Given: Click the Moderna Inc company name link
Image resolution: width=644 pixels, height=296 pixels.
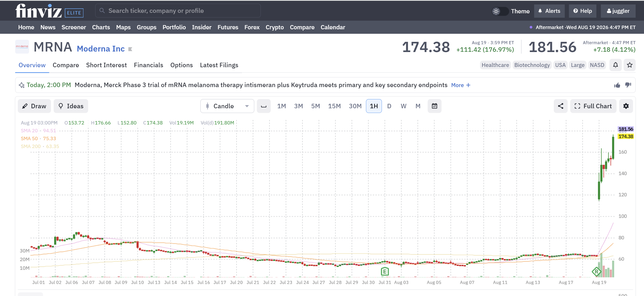Looking at the screenshot, I should (x=101, y=49).
